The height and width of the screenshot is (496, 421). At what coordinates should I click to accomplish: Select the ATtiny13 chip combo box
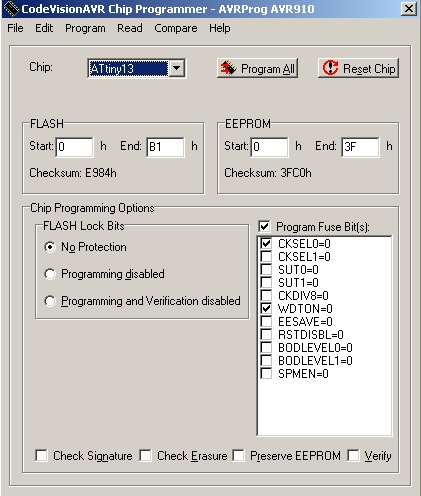pyautogui.click(x=137, y=68)
